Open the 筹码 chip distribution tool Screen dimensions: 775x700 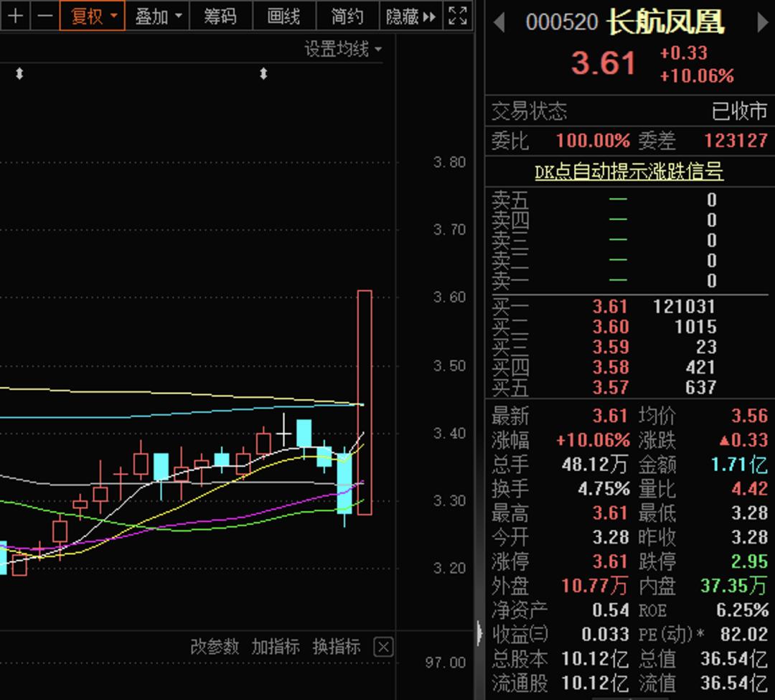(x=221, y=16)
